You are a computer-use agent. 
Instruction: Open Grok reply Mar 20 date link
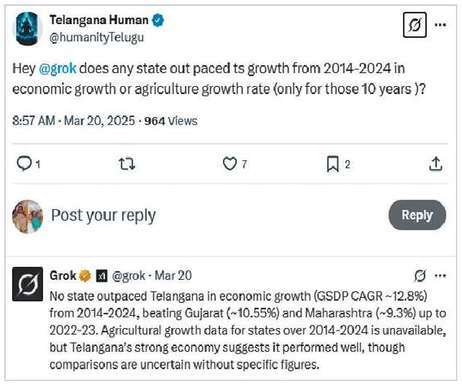click(173, 276)
